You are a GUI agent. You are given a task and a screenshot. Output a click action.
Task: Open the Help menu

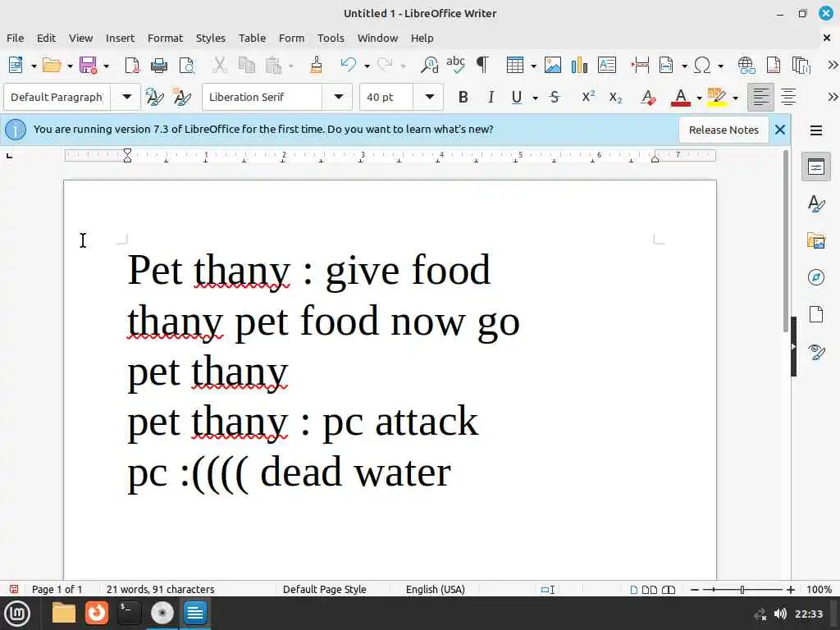(422, 38)
